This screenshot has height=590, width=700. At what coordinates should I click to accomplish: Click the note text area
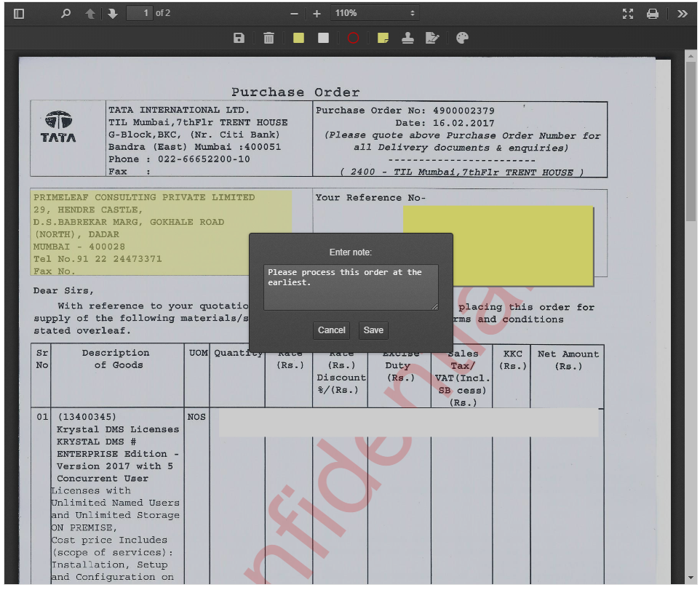pos(351,287)
